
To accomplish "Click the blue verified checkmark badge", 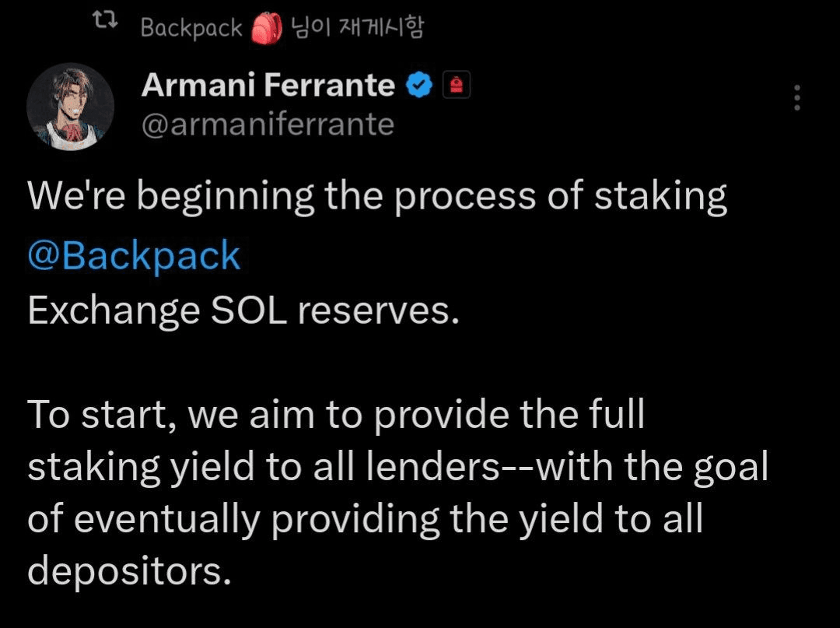I will click(419, 85).
